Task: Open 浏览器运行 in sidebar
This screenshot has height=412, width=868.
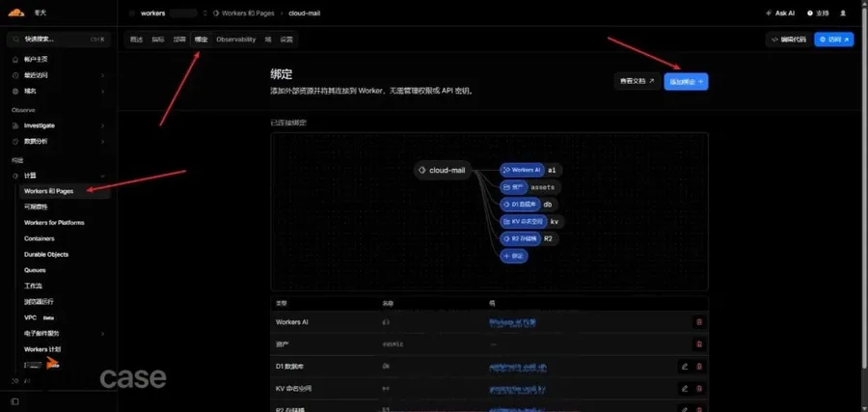Action: coord(39,302)
